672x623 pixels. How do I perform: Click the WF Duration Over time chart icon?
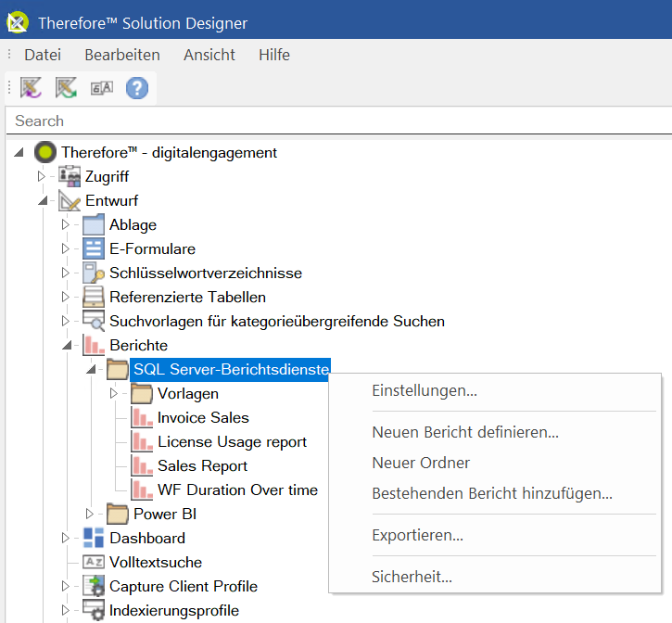point(142,489)
